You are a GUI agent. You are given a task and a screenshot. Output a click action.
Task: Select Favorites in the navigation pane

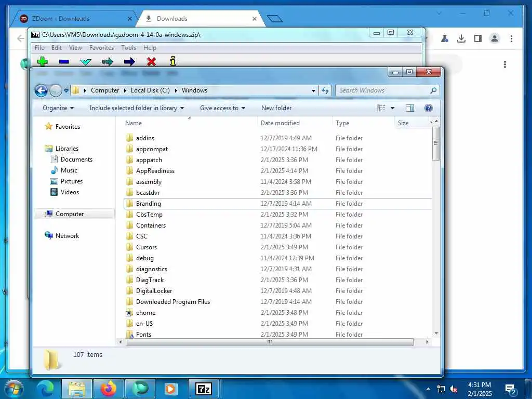pos(68,127)
